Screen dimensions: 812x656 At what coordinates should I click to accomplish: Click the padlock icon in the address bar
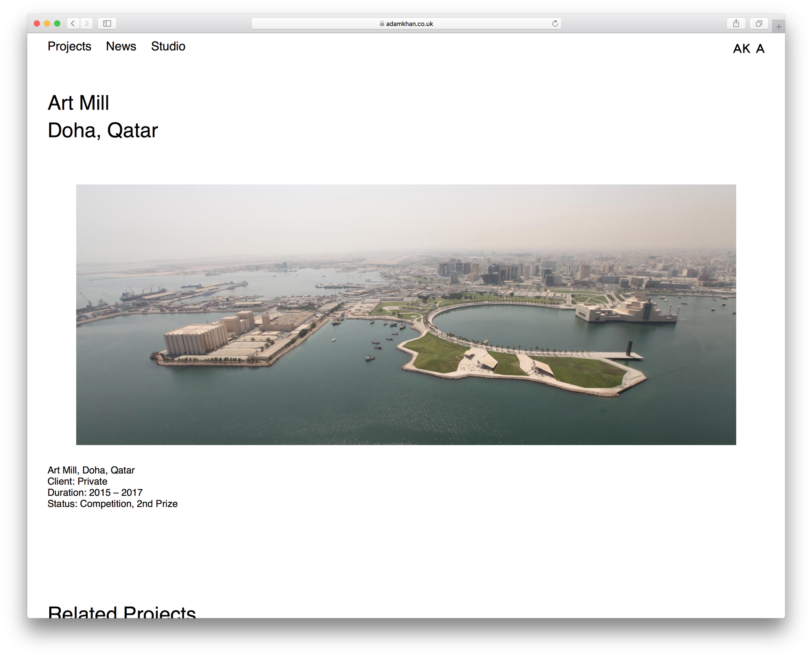coord(382,24)
